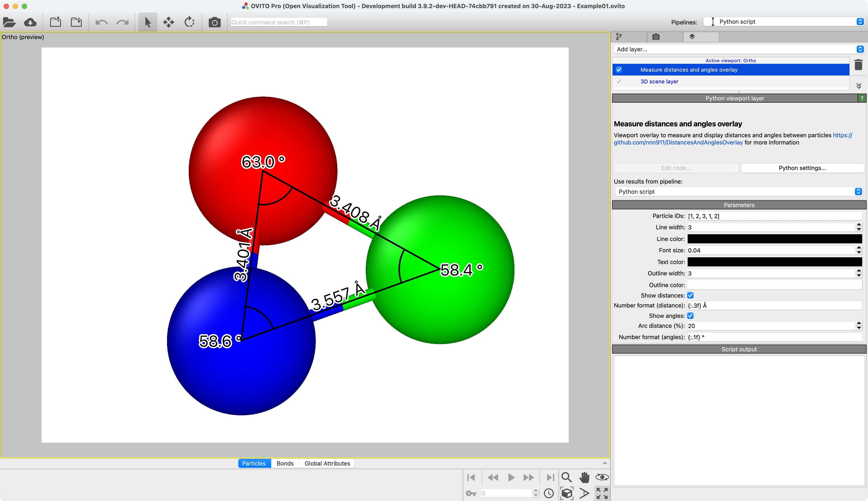This screenshot has height=501, width=868.
Task: Switch to the Bonds tab
Action: (x=285, y=463)
